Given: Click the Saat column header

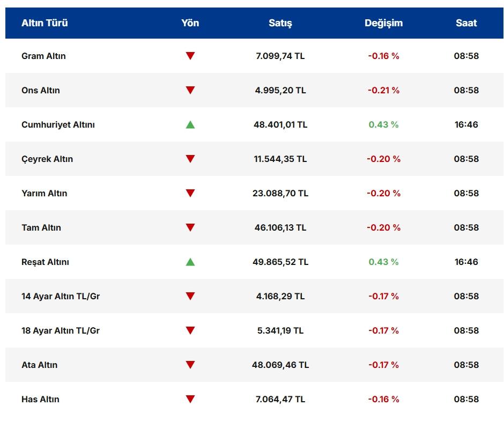Looking at the screenshot, I should click(466, 23).
